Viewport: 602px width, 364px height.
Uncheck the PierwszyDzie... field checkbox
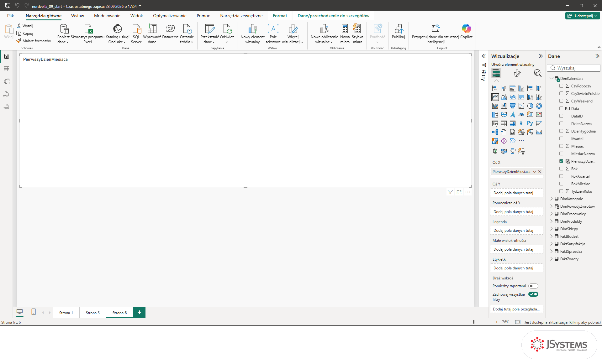[x=561, y=161]
